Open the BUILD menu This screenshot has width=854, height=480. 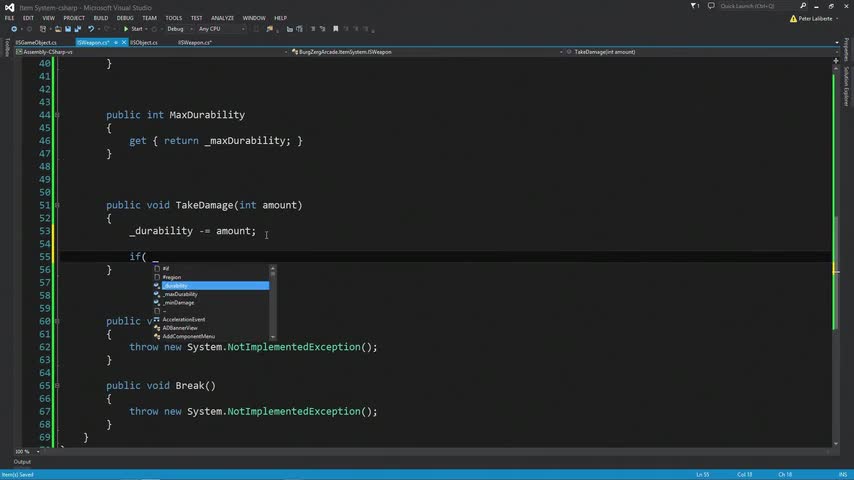click(101, 18)
